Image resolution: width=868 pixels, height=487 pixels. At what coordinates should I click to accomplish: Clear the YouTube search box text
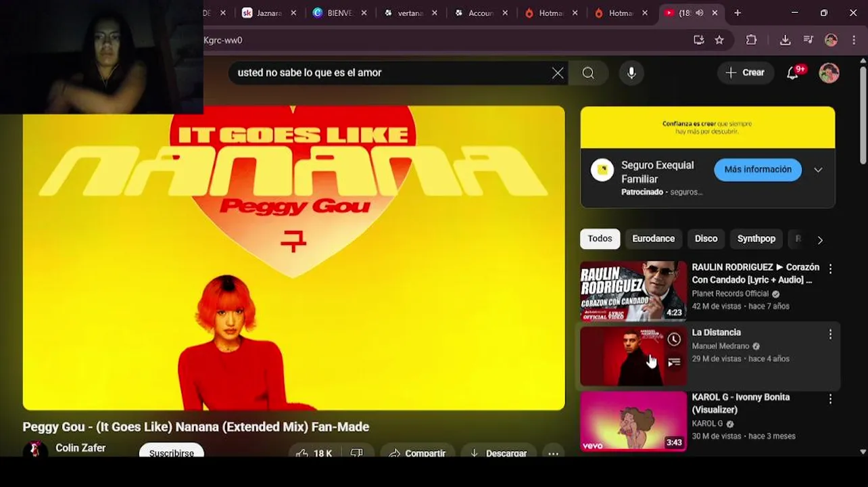558,73
